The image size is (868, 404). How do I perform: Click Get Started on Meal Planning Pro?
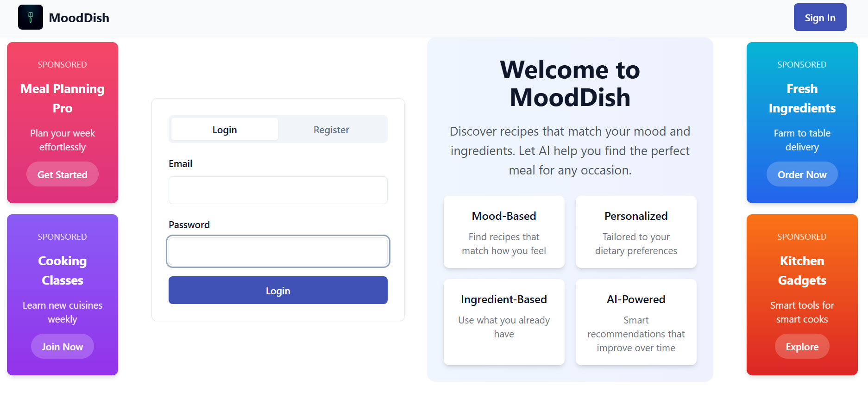63,174
